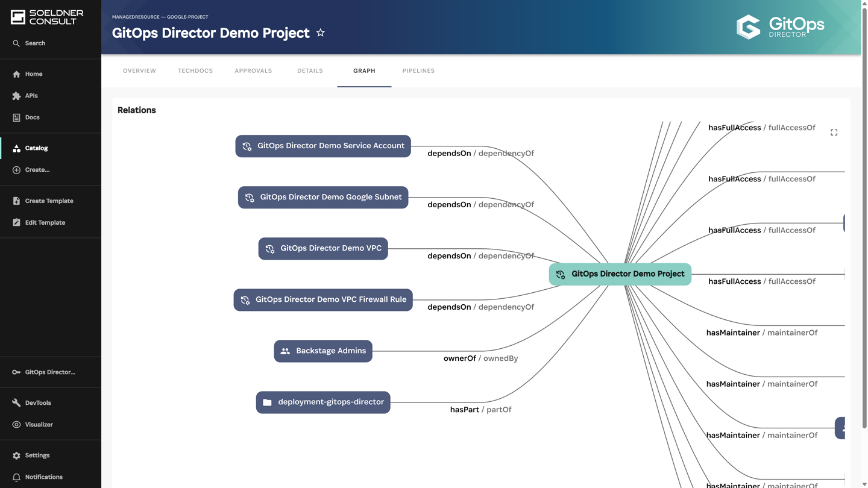This screenshot has height=488, width=868.
Task: Open Search in the sidebar
Action: 51,43
